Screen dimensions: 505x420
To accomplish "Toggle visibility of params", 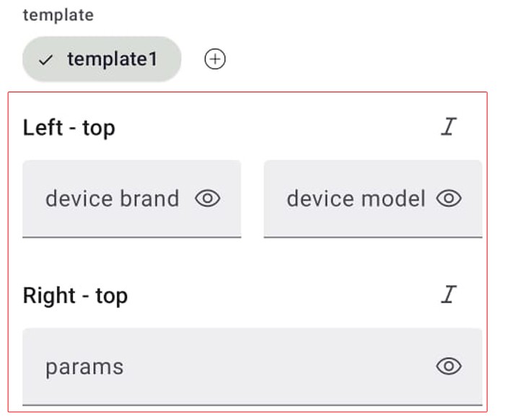I will click(449, 366).
